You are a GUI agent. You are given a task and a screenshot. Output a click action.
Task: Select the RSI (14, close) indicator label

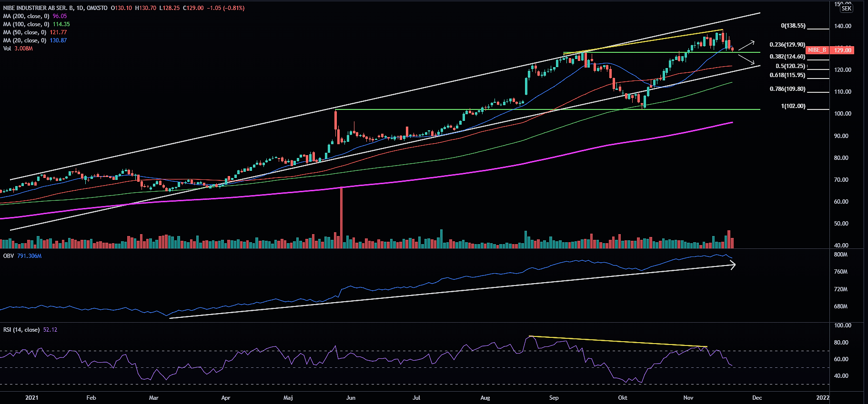[21, 330]
